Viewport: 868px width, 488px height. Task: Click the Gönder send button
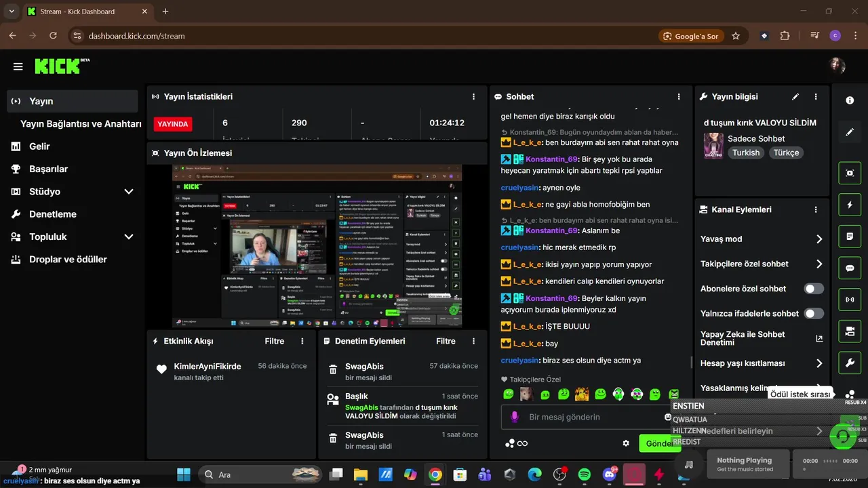[x=660, y=443]
